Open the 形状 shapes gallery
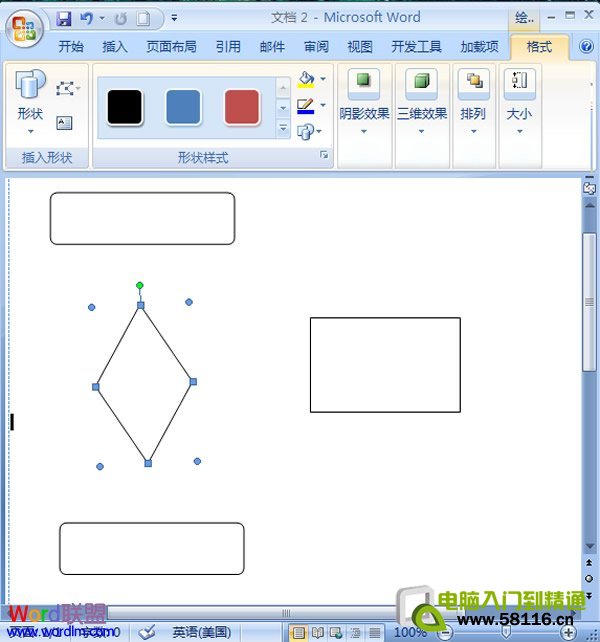600x642 pixels. pyautogui.click(x=30, y=102)
